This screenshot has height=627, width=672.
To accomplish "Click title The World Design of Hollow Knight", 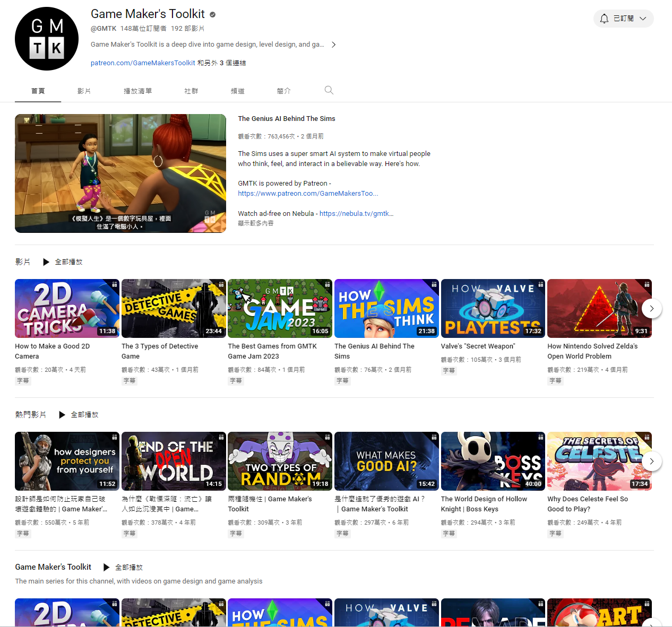I will point(484,504).
